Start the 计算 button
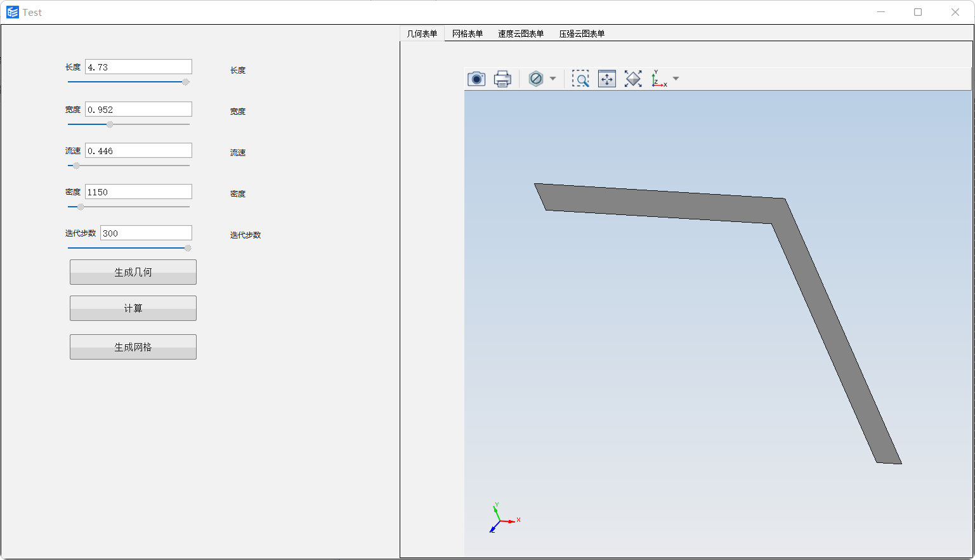975x560 pixels. tap(133, 308)
